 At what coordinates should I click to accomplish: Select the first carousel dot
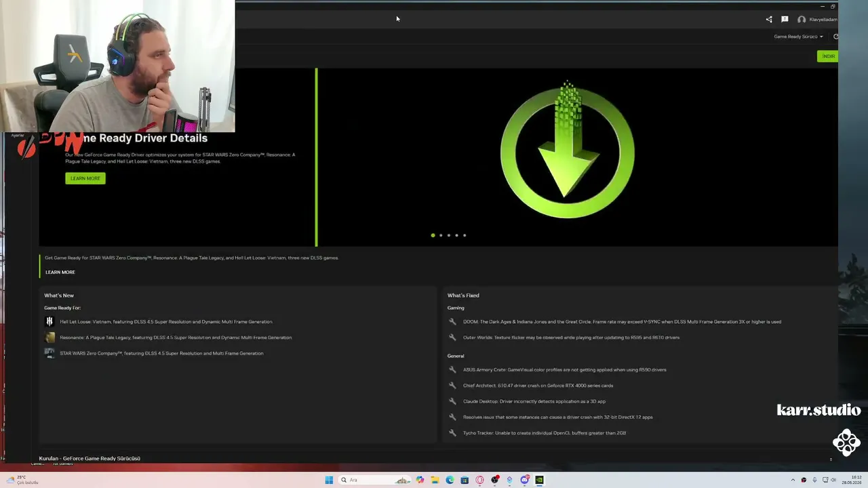(x=433, y=235)
